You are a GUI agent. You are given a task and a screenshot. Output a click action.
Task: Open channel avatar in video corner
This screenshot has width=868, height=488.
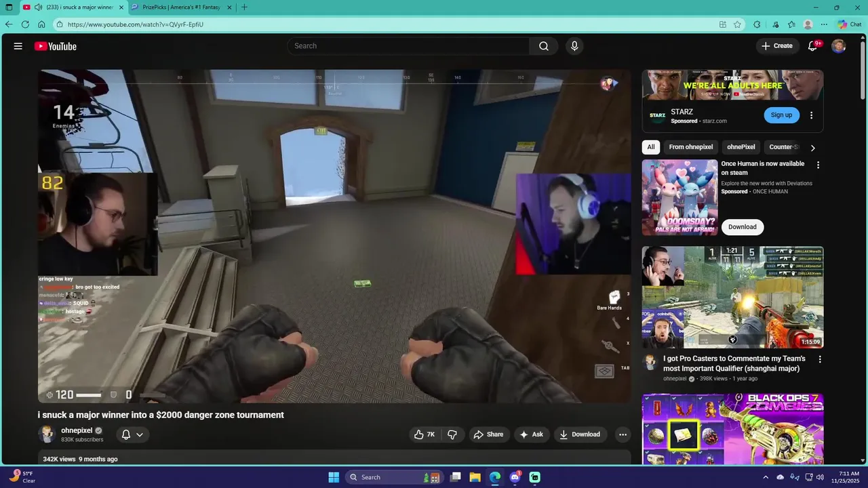(x=608, y=83)
